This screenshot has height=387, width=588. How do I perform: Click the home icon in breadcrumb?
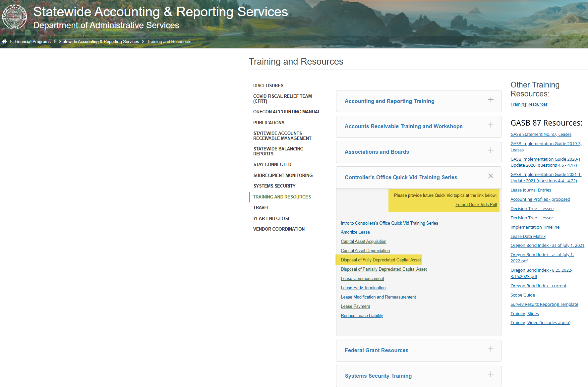4,41
